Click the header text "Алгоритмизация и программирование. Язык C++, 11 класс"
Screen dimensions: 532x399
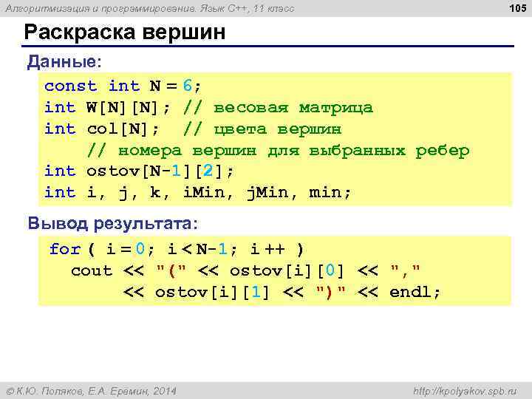(150, 8)
